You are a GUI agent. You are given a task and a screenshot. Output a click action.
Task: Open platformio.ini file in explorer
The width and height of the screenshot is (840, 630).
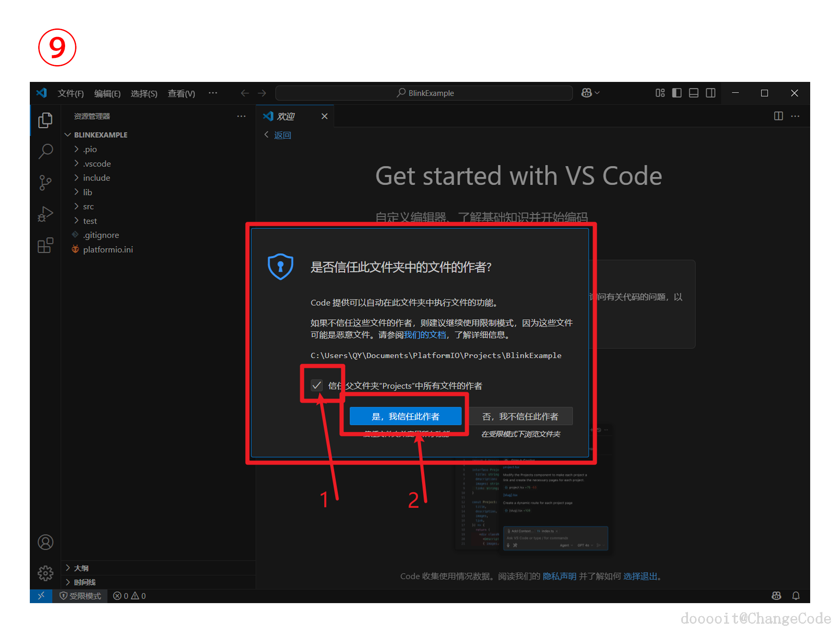point(108,249)
